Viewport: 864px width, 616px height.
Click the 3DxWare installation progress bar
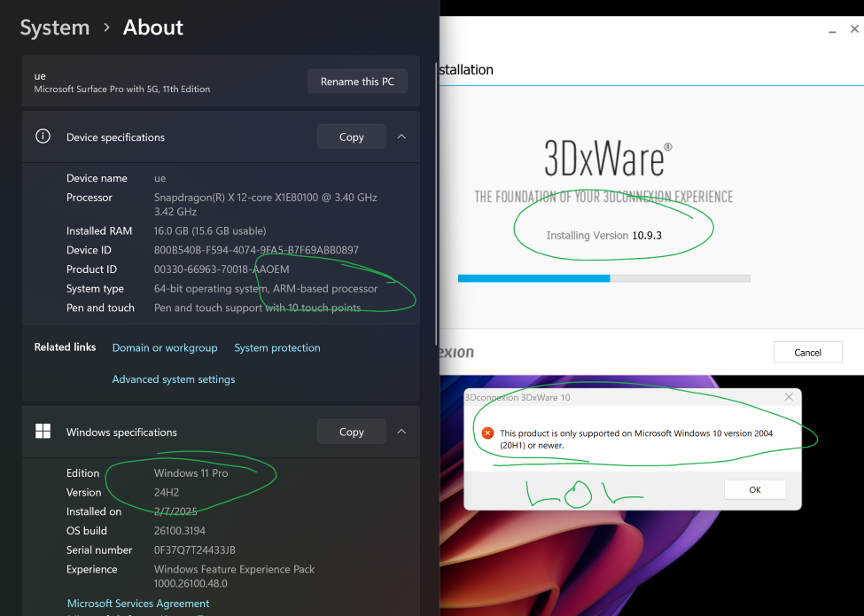coord(604,278)
